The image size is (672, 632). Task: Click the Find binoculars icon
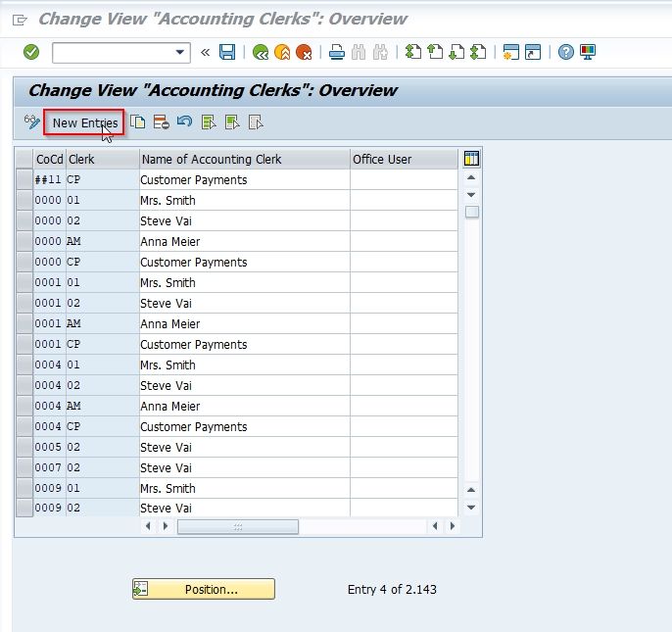[359, 52]
